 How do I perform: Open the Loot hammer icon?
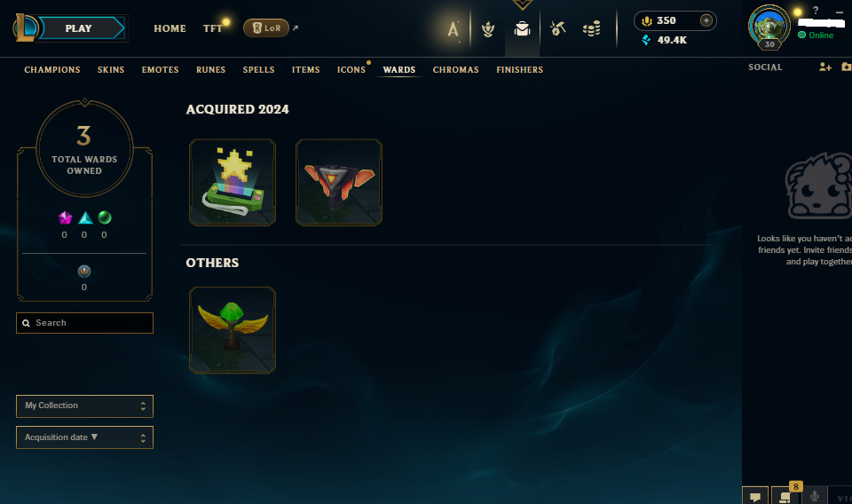pyautogui.click(x=557, y=28)
